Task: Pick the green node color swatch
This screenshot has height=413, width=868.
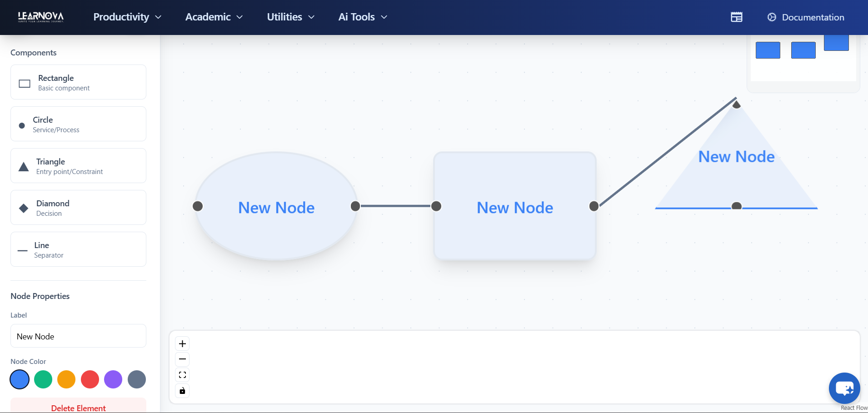Action: coord(43,379)
